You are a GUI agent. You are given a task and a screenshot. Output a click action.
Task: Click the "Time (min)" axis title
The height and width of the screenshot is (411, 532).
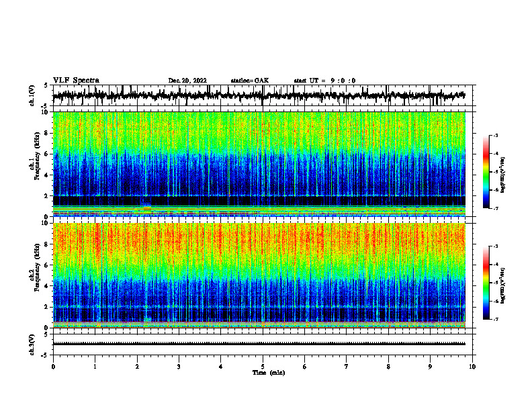(x=269, y=372)
